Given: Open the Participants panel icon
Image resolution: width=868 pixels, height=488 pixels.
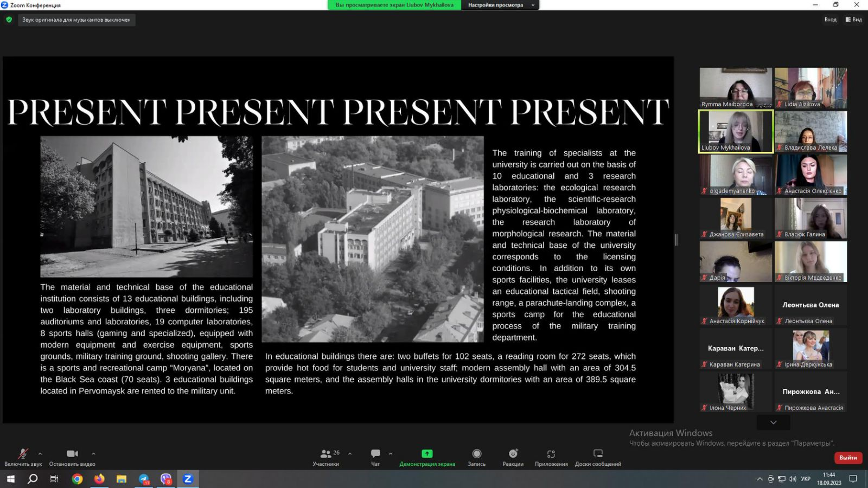Looking at the screenshot, I should tap(325, 454).
